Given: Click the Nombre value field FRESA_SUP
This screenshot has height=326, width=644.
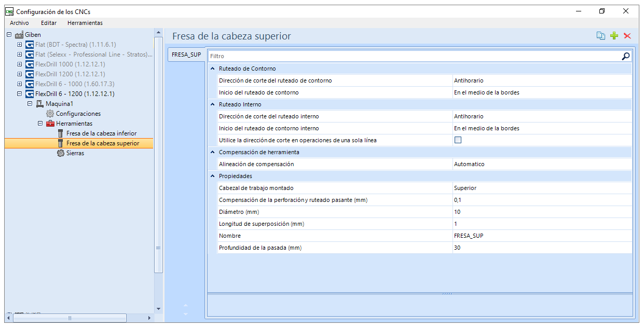Looking at the screenshot, I should [x=542, y=236].
